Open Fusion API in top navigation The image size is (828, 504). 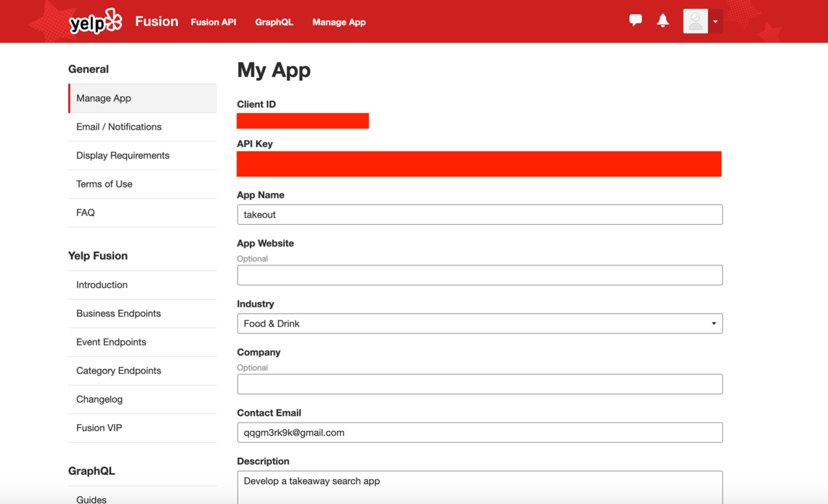[x=213, y=22]
